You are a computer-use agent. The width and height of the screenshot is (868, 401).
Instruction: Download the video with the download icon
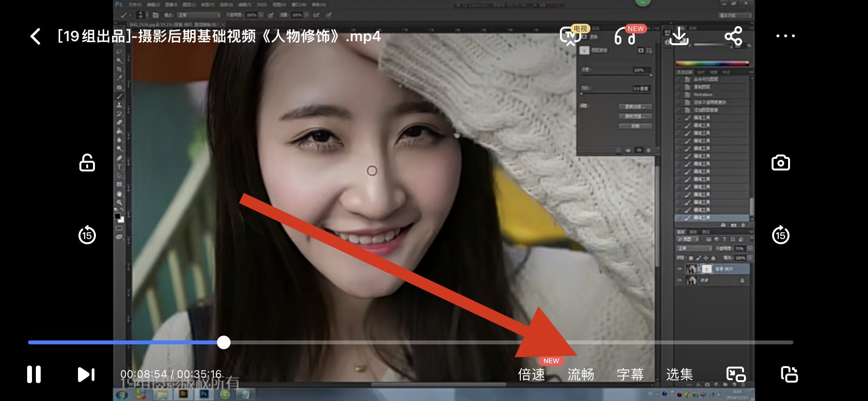[x=679, y=36]
